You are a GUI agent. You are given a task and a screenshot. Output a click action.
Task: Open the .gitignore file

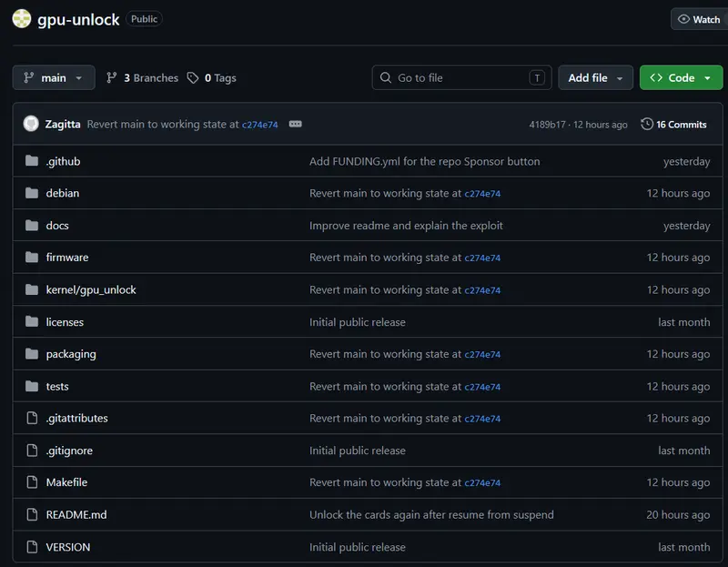point(69,451)
